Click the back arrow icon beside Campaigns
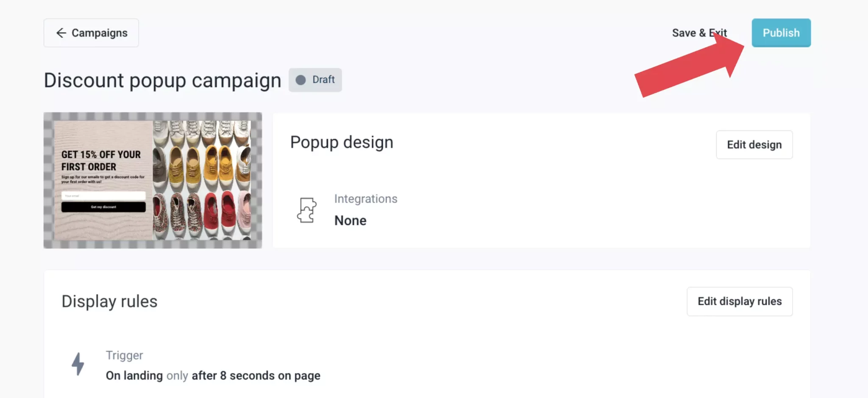The width and height of the screenshot is (868, 398). pyautogui.click(x=61, y=33)
